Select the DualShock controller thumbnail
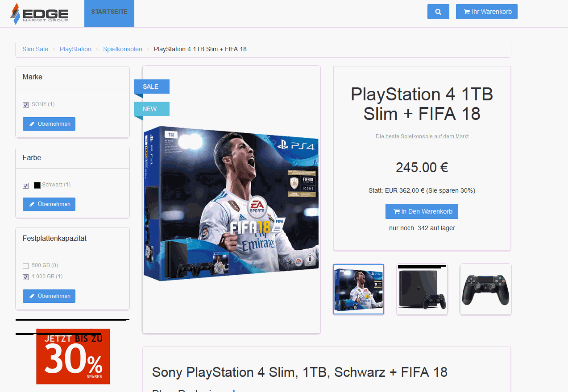The height and width of the screenshot is (392, 568). pyautogui.click(x=485, y=289)
